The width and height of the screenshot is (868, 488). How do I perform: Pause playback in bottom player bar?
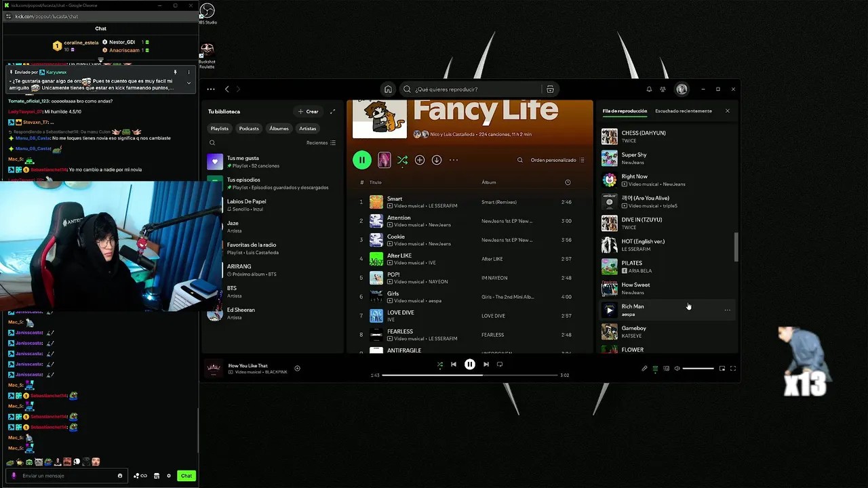pyautogui.click(x=469, y=364)
